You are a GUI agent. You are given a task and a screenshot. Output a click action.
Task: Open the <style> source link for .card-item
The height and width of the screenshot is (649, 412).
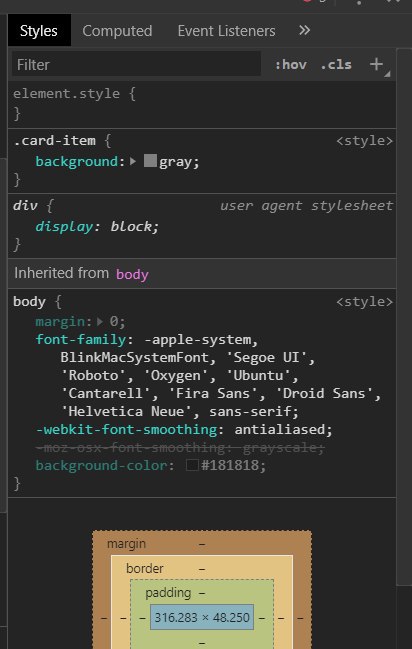[364, 141]
